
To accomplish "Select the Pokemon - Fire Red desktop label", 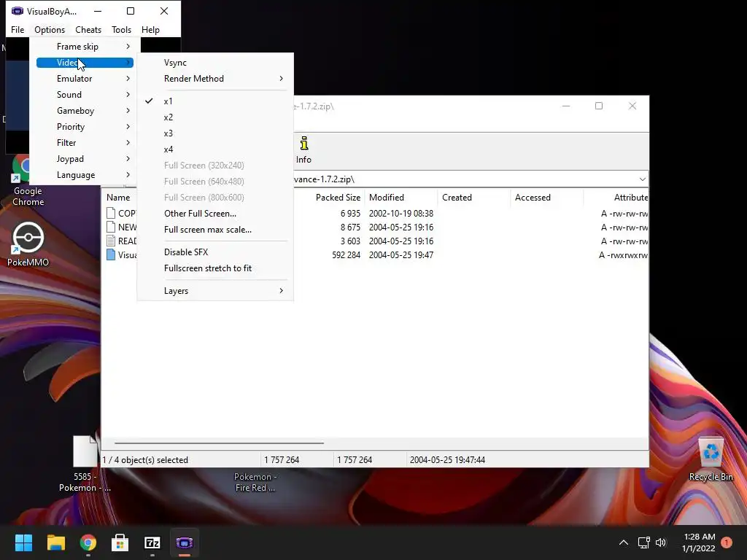I will click(x=255, y=483).
